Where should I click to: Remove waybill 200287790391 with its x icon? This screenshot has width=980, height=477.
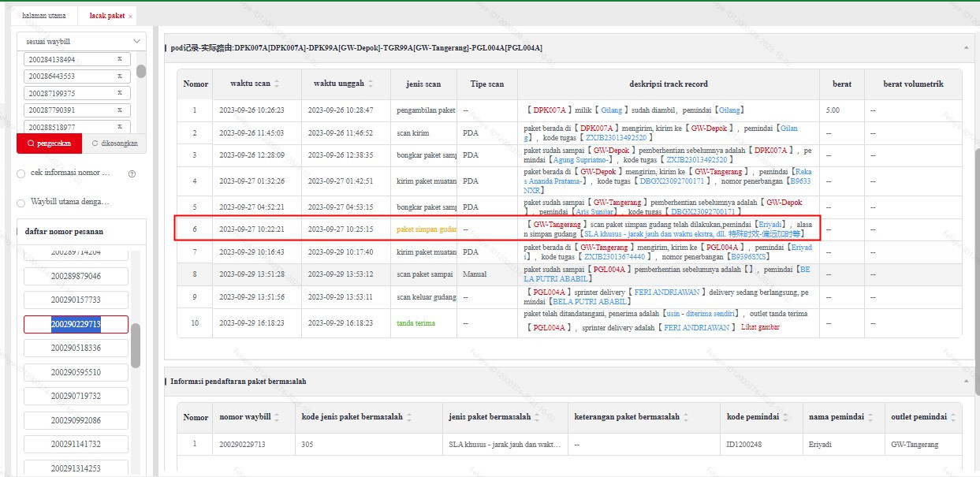120,110
